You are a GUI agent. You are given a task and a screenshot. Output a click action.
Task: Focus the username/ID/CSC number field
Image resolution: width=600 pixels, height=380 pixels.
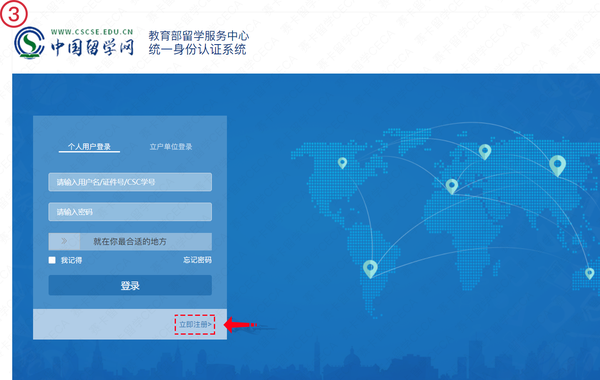click(130, 182)
